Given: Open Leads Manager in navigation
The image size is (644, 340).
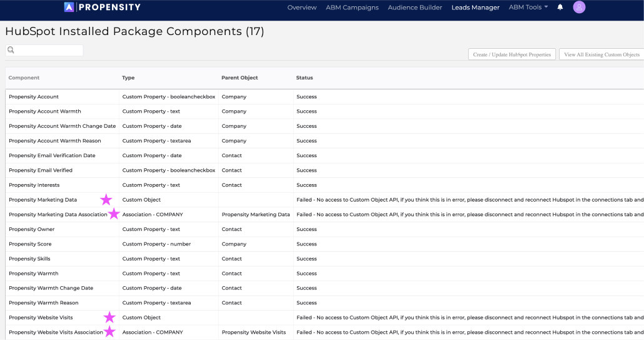Looking at the screenshot, I should click(x=475, y=8).
